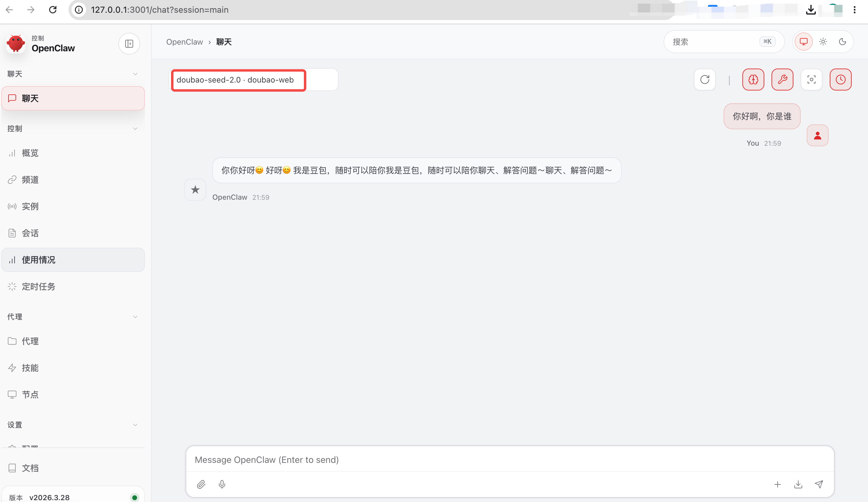Collapse the 控制 sidebar section

tap(73, 129)
